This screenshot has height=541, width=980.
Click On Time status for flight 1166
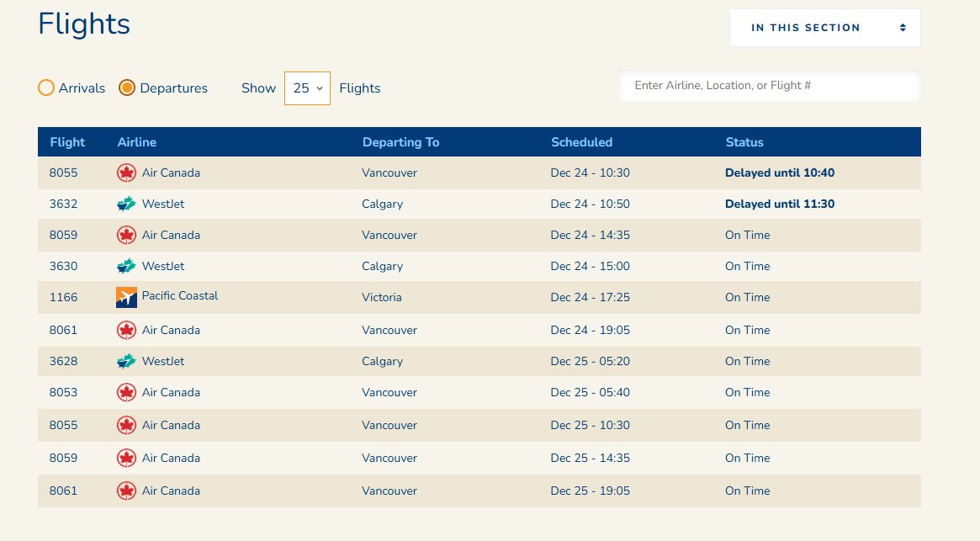pyautogui.click(x=748, y=298)
